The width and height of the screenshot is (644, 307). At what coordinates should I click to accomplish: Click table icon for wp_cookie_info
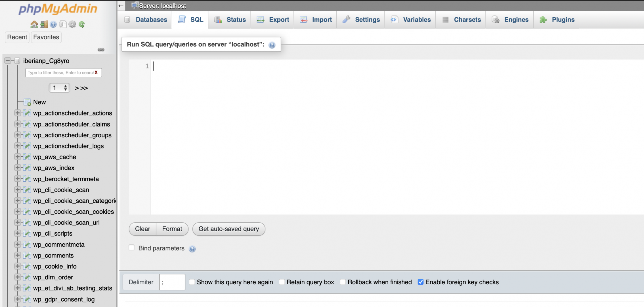coord(27,266)
